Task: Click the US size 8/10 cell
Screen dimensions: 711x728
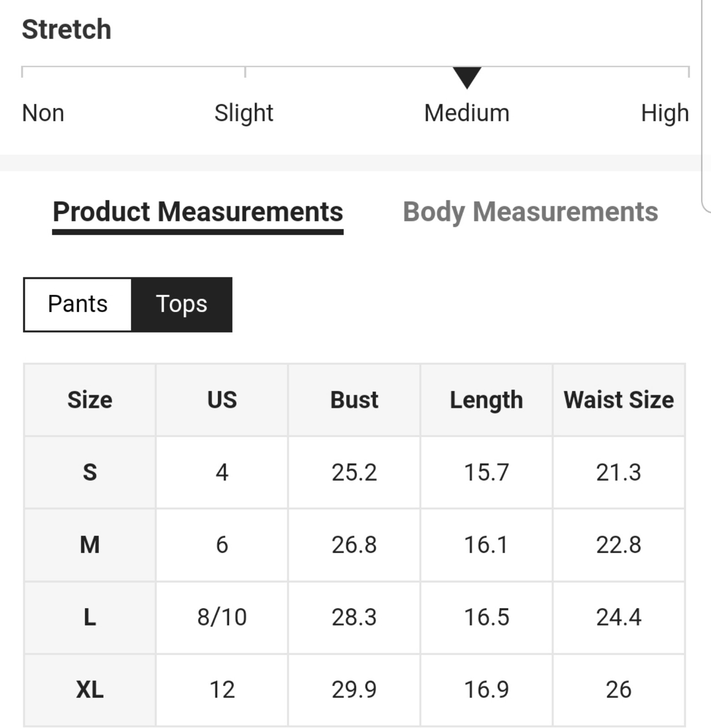Action: coord(222,617)
